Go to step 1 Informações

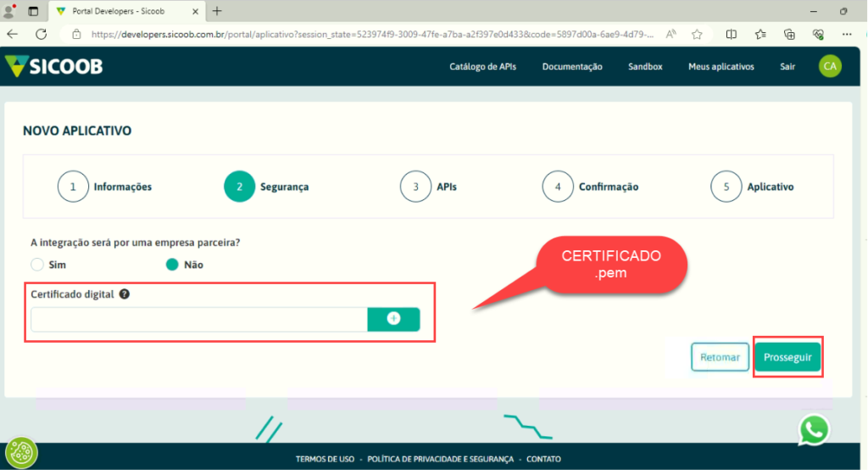104,187
